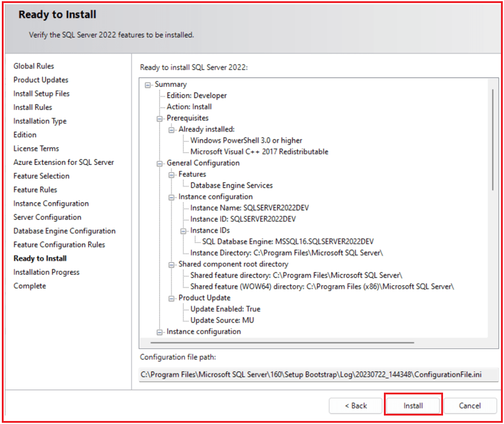Select the Installation Progress step
The height and width of the screenshot is (424, 504).
pyautogui.click(x=46, y=272)
